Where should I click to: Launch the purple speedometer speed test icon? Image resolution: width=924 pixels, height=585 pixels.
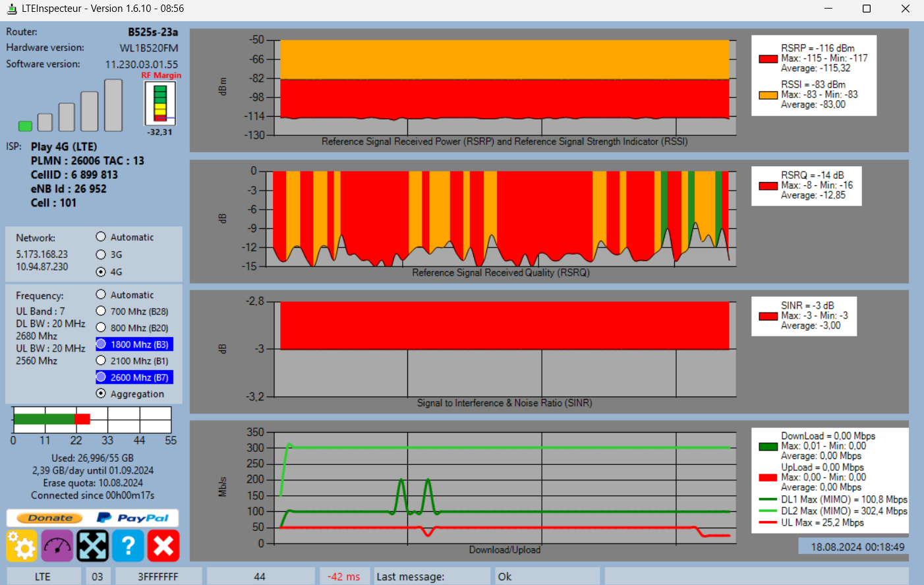pyautogui.click(x=57, y=546)
